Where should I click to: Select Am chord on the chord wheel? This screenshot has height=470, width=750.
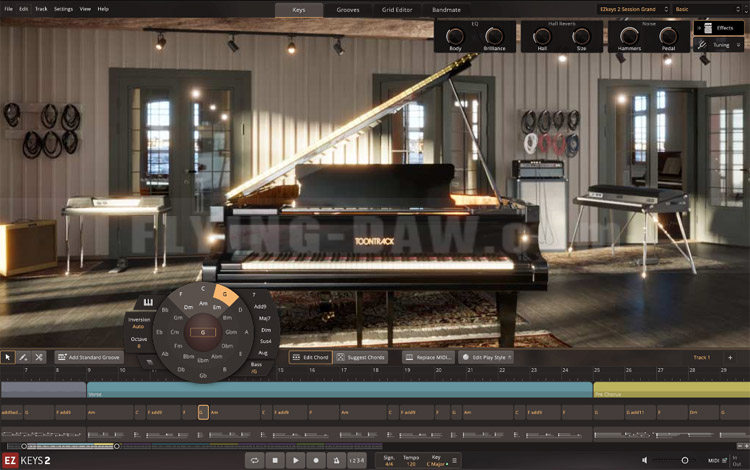coord(203,303)
